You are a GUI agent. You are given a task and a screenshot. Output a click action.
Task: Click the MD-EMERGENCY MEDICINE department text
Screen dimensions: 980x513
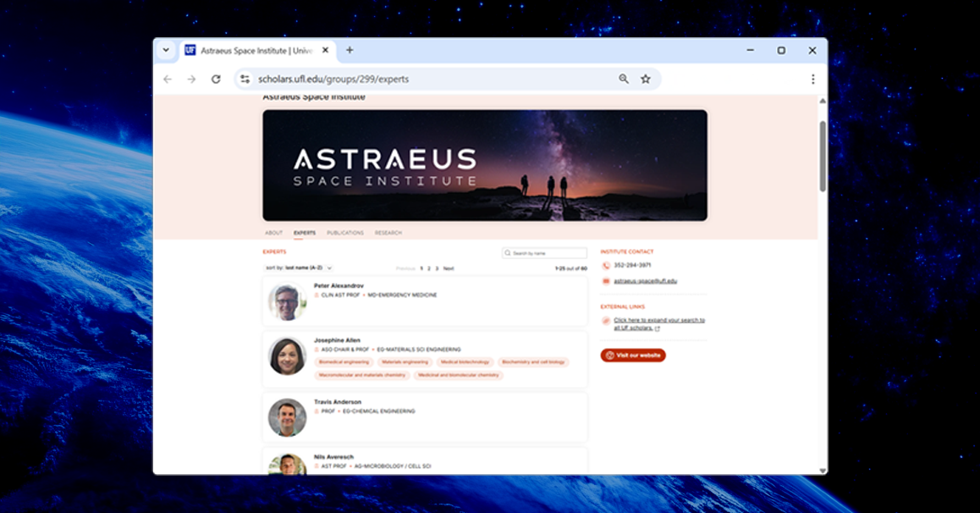[403, 295]
